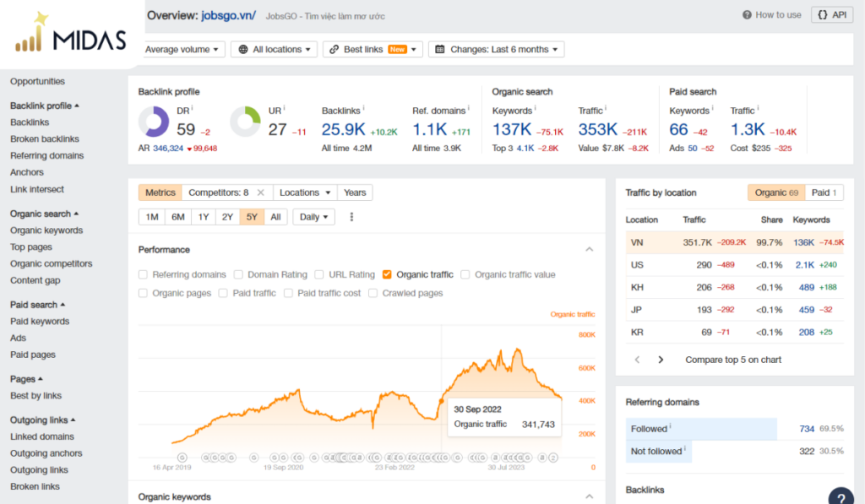The width and height of the screenshot is (865, 504).
Task: Uncheck the Organic traffic checkbox
Action: click(387, 274)
